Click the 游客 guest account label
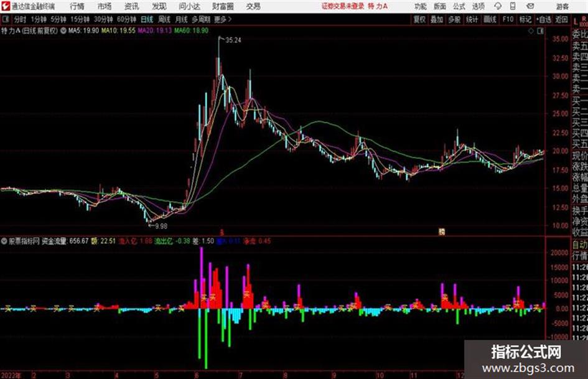The image size is (588, 379). (562, 6)
